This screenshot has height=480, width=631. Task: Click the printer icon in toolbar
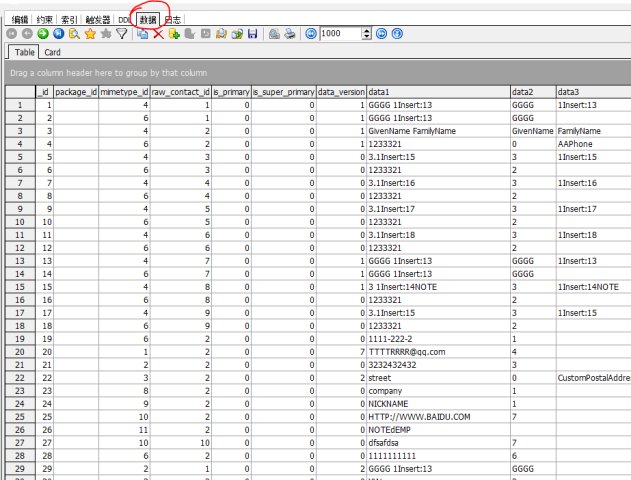pyautogui.click(x=290, y=34)
